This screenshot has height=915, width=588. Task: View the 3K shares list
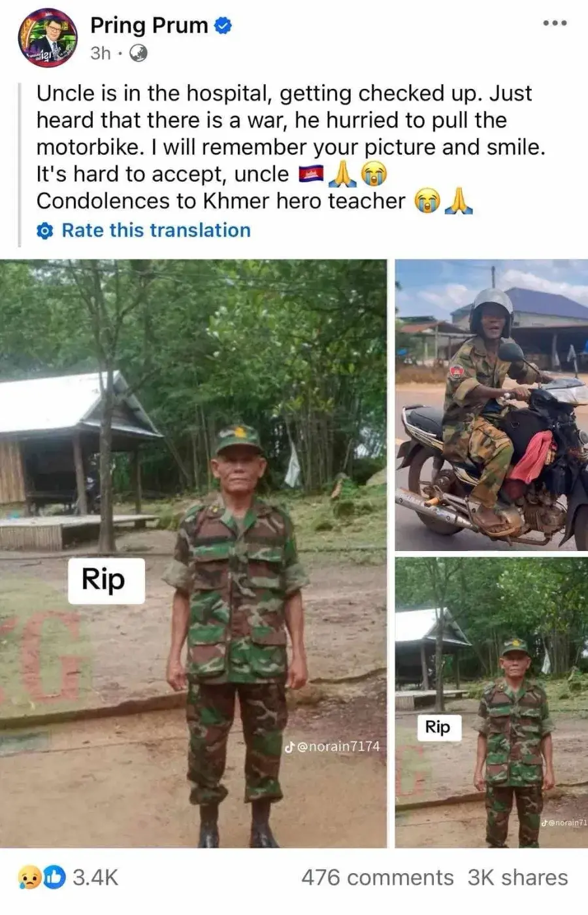[x=517, y=877]
